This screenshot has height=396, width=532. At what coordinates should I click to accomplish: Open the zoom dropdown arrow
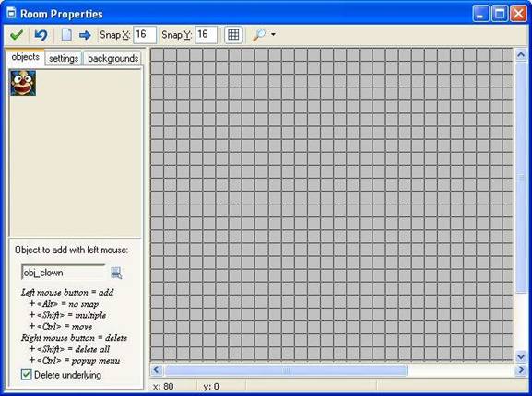(273, 35)
